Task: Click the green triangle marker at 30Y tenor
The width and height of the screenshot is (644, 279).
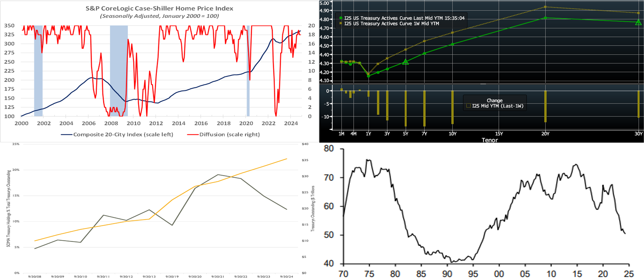Action: point(638,22)
